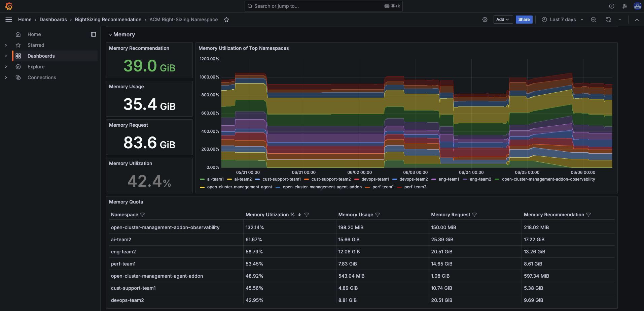This screenshot has height=311, width=644.
Task: Zoom out the time range
Action: (x=593, y=20)
